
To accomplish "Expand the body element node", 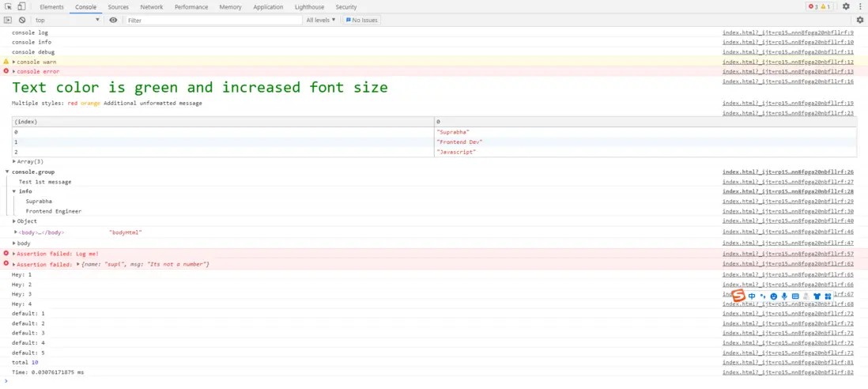I will pos(16,232).
